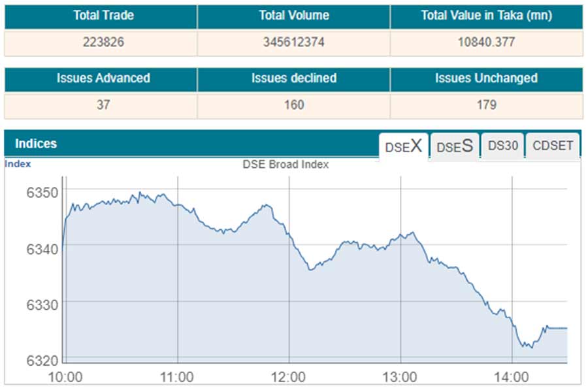The height and width of the screenshot is (392, 588).
Task: Click the 14:00 time axis label
Action: pyautogui.click(x=512, y=377)
